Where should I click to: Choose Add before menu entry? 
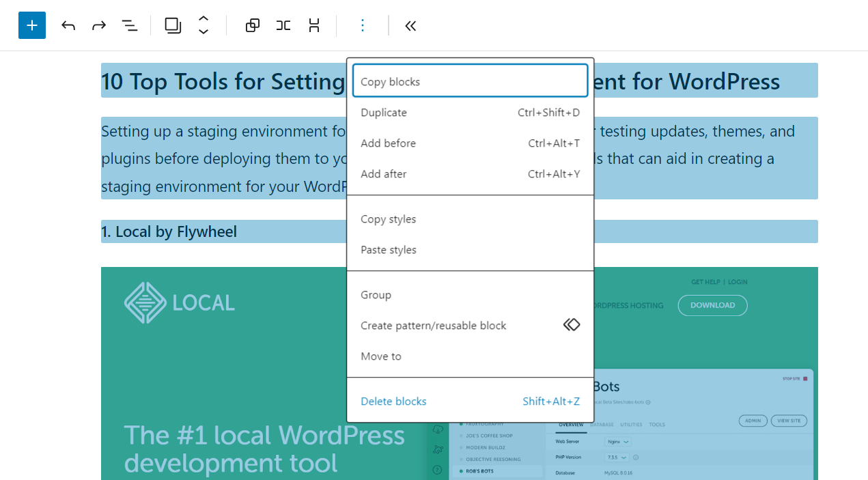(x=471, y=143)
